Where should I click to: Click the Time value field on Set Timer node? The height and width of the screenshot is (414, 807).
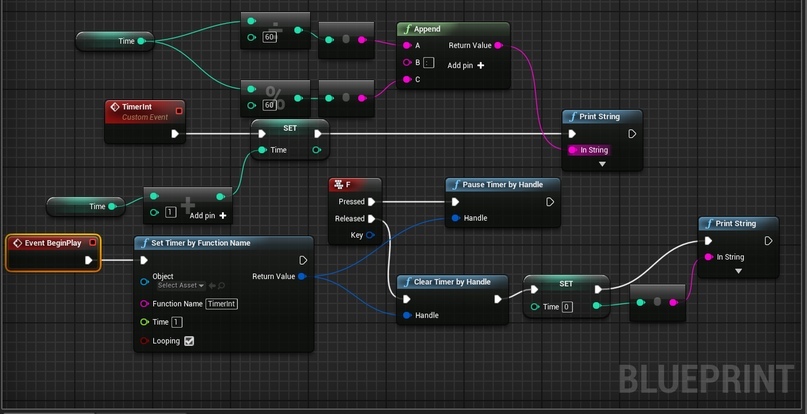[x=177, y=322]
